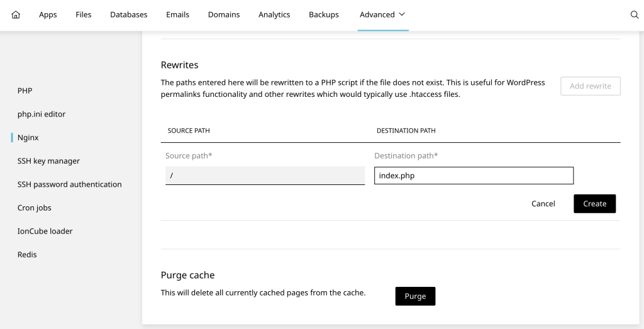Go to Cron jobs
Viewport: 644px width, 329px height.
click(35, 208)
